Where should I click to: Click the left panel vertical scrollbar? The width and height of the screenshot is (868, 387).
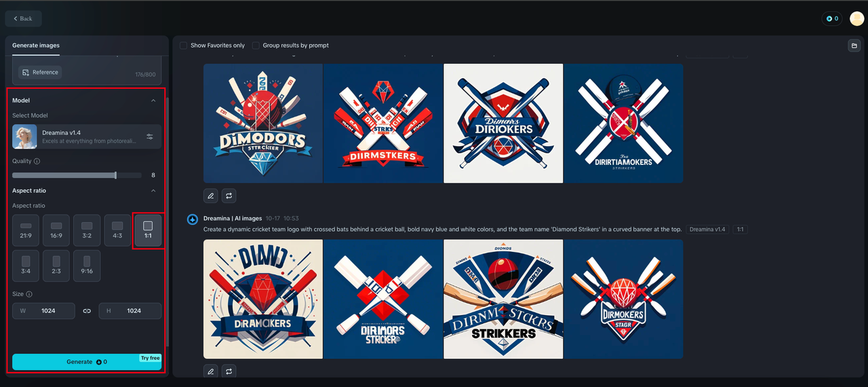(x=167, y=221)
